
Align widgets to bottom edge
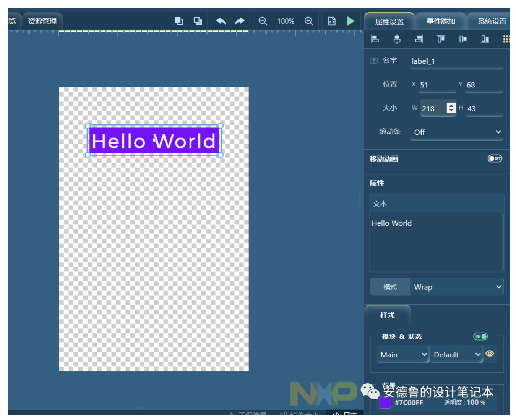coord(485,39)
